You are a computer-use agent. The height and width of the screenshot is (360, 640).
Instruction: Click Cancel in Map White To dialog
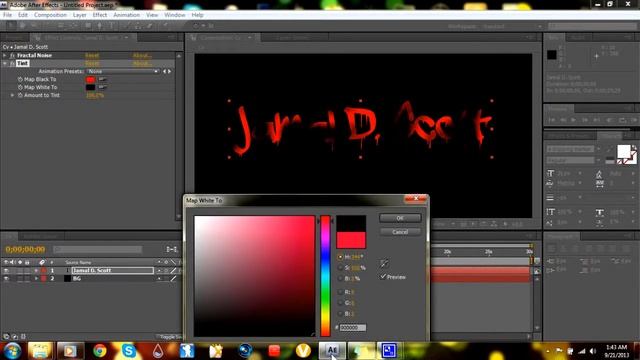tap(400, 232)
